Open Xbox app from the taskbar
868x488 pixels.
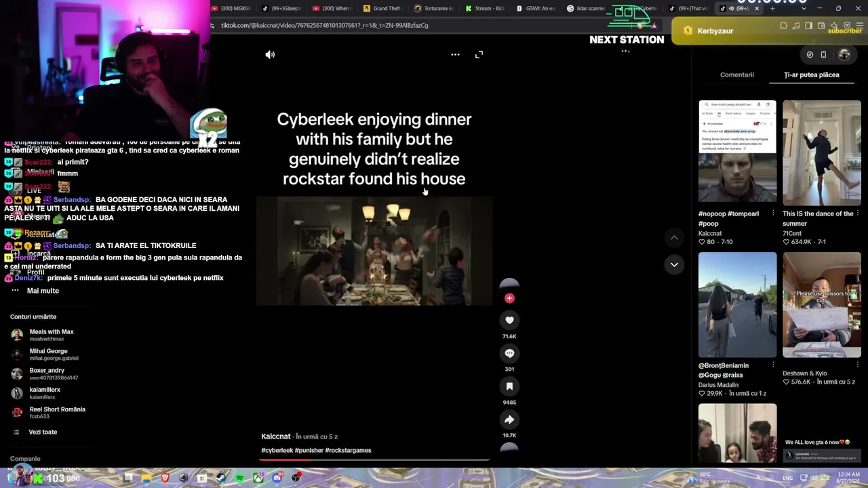[258, 478]
